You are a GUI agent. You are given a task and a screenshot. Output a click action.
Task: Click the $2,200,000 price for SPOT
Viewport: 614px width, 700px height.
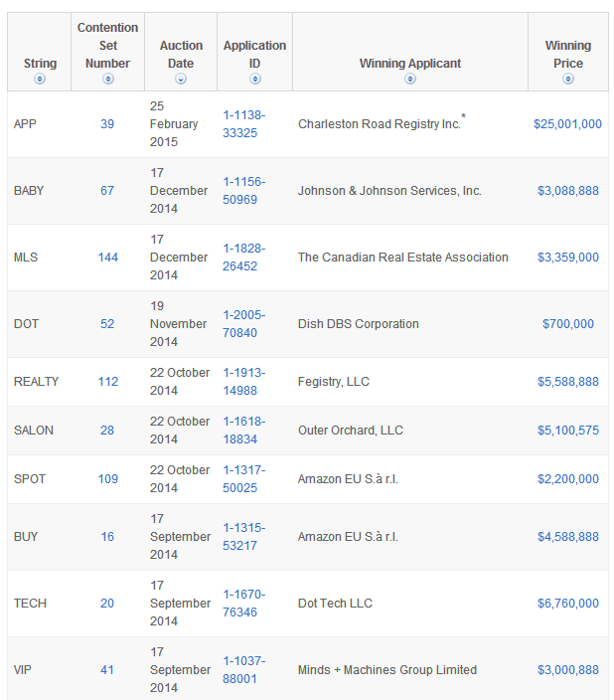pyautogui.click(x=567, y=479)
